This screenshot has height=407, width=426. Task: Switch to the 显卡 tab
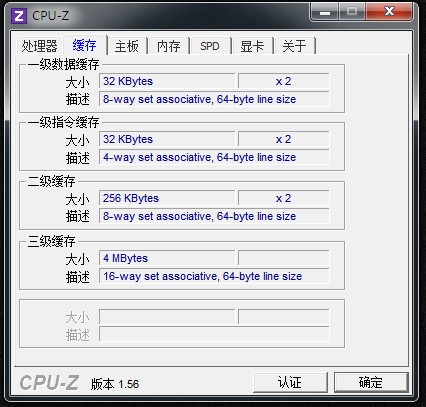click(x=252, y=46)
